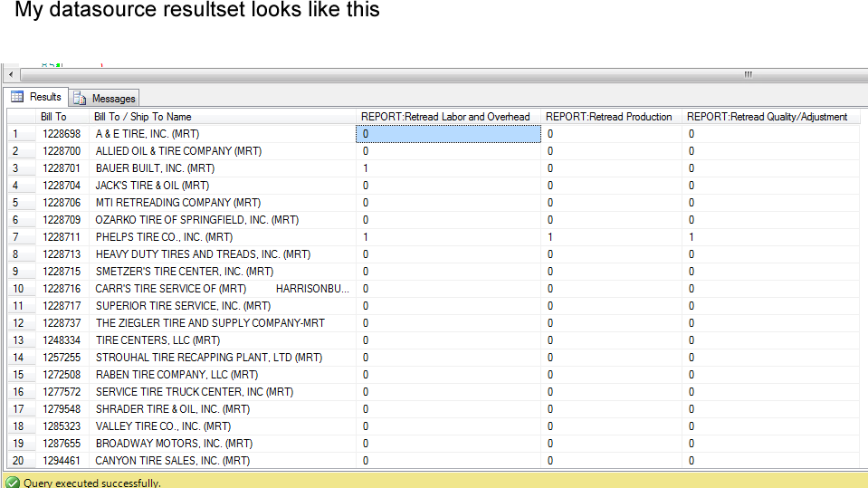
Task: Click THE ZIEGLER TIRE AND SUPPLY COMPANY-MRT cell
Action: 223,323
